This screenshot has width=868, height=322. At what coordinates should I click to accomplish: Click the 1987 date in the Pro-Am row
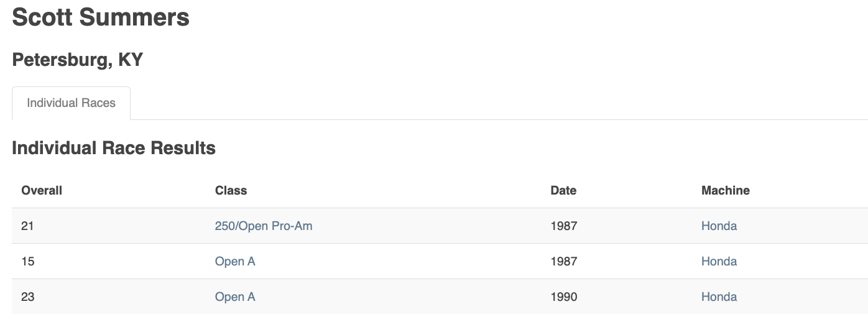tap(564, 226)
